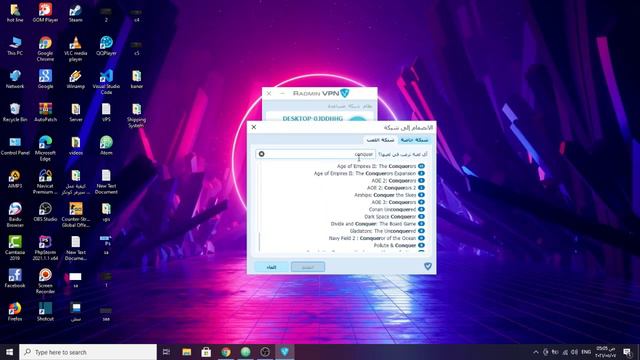This screenshot has width=640, height=360.
Task: Select 'Gladiators: The Unconquered' result
Action: pos(387,231)
